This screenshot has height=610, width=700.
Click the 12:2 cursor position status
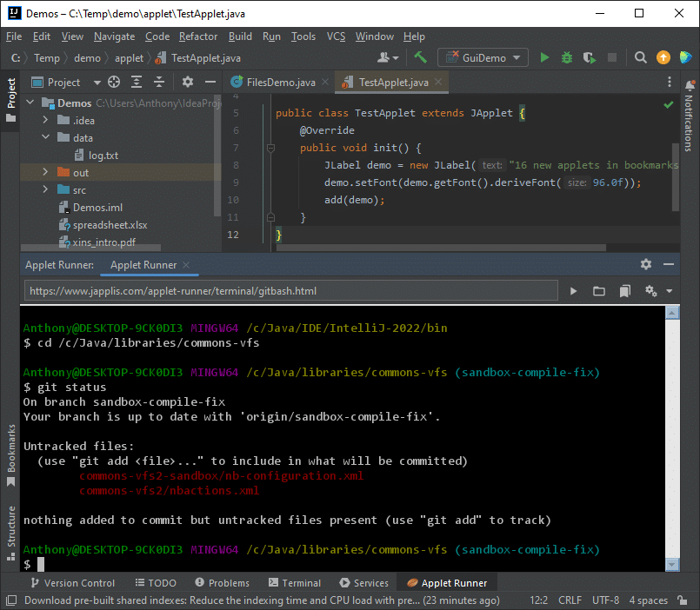(539, 600)
